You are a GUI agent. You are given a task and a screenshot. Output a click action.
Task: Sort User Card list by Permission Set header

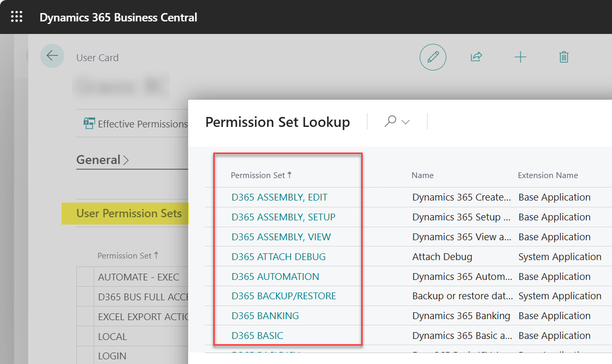(128, 255)
